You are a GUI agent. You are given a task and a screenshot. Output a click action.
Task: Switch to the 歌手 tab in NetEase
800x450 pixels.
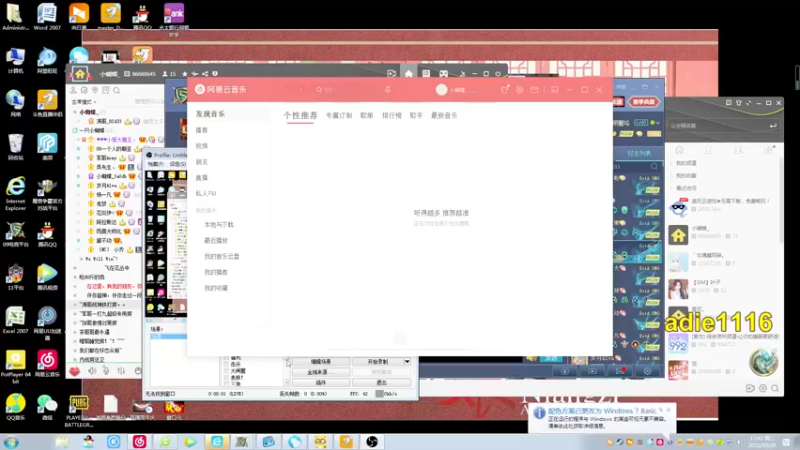click(416, 116)
